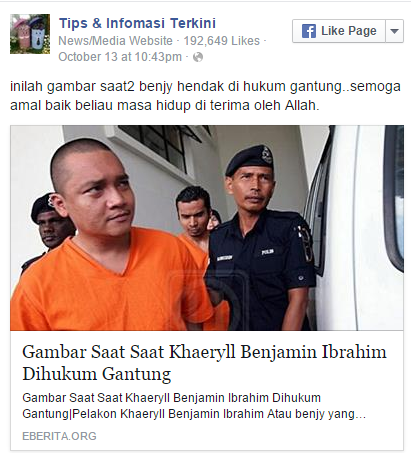Image resolution: width=411 pixels, height=453 pixels.
Task: Click the caption's second line ending 'oleh Allah.'
Action: [165, 105]
